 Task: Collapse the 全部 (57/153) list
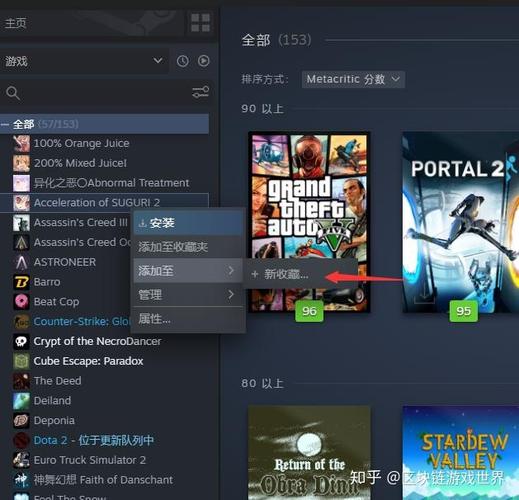(x=4, y=124)
